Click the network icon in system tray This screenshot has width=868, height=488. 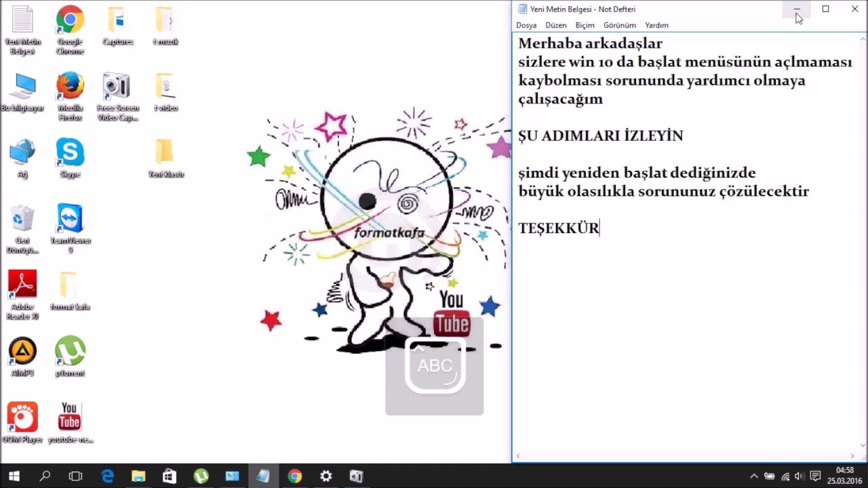[785, 476]
